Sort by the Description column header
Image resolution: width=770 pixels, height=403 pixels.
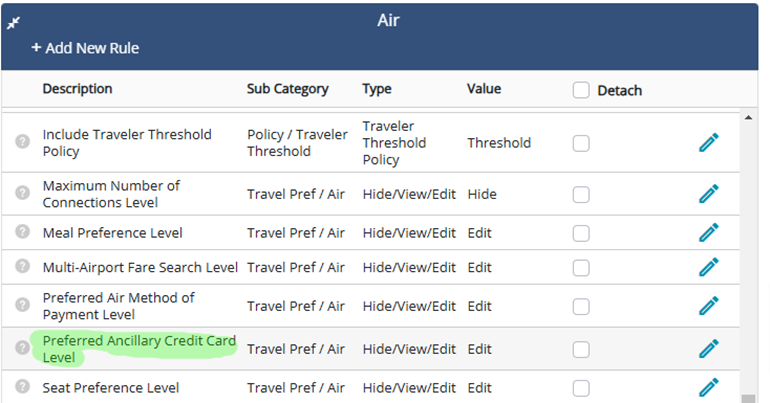pyautogui.click(x=78, y=89)
